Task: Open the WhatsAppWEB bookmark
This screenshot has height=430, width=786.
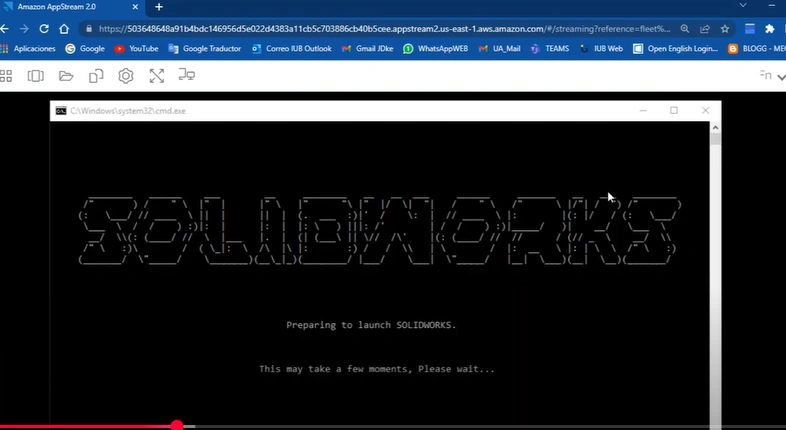Action: (x=436, y=49)
